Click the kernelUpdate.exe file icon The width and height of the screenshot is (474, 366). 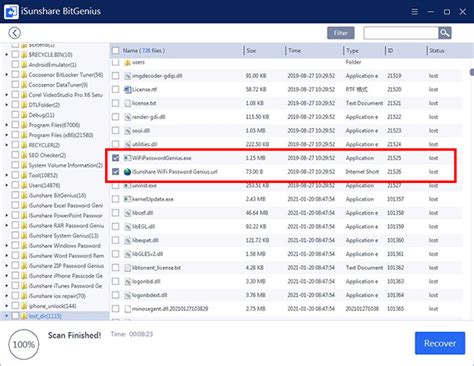pos(127,199)
